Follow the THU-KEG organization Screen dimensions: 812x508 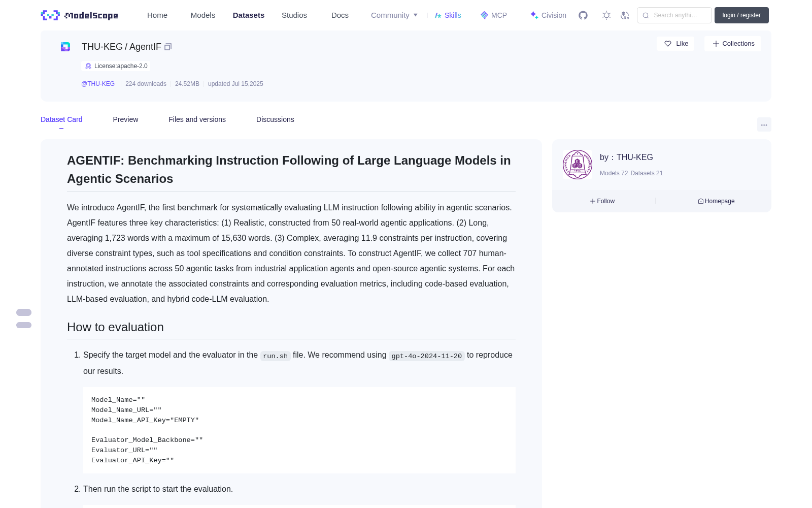pyautogui.click(x=602, y=201)
